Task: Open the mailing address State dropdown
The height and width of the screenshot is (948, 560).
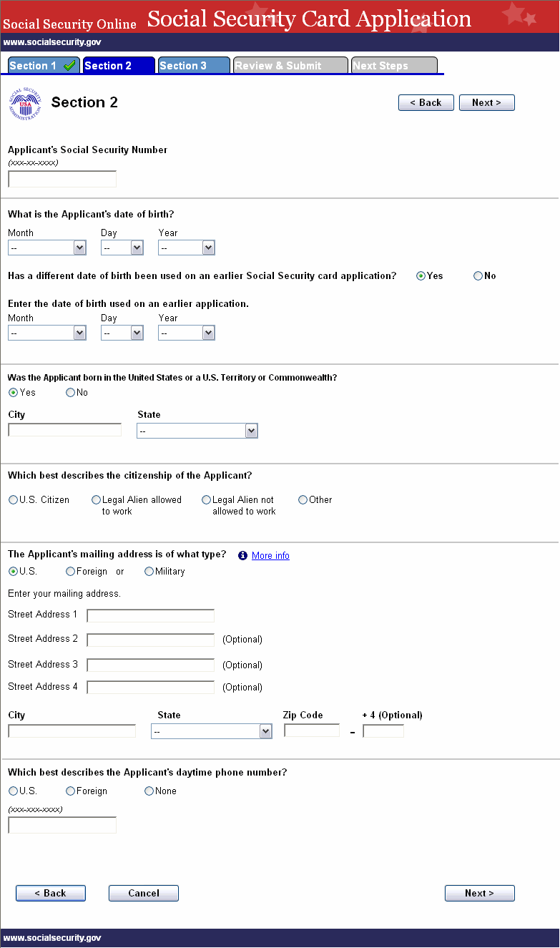Action: click(x=211, y=732)
